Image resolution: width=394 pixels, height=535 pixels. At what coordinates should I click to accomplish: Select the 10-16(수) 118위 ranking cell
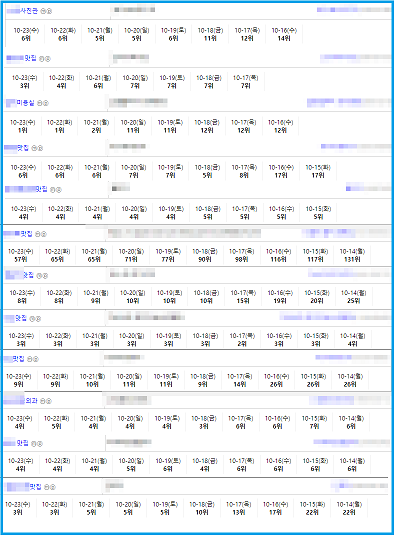[278, 255]
